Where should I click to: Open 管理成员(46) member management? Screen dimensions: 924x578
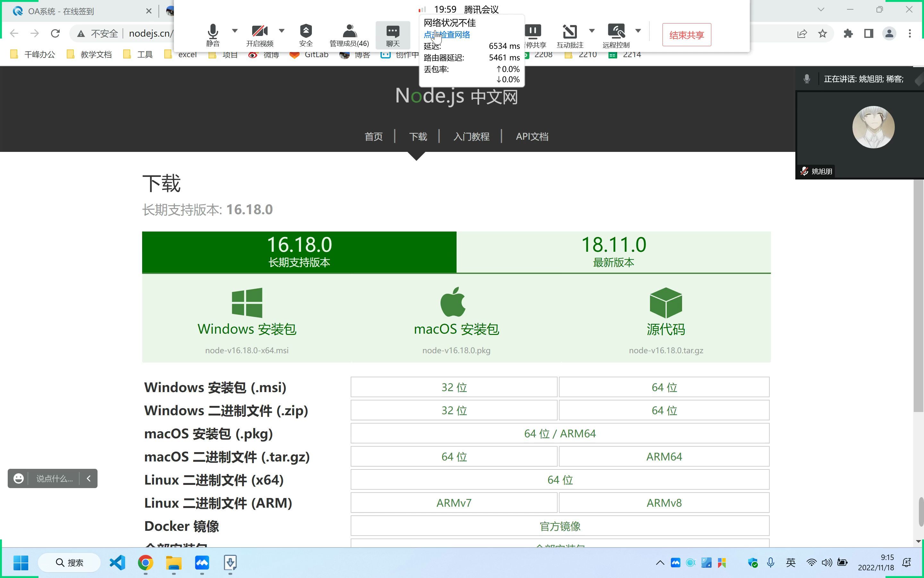click(x=349, y=35)
